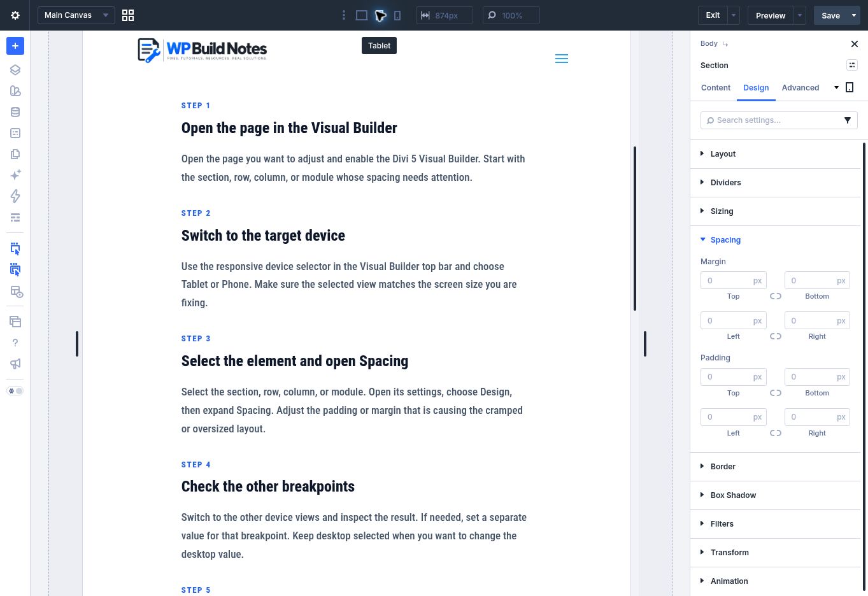The height and width of the screenshot is (596, 868).
Task: Click the Preview button
Action: (x=771, y=15)
